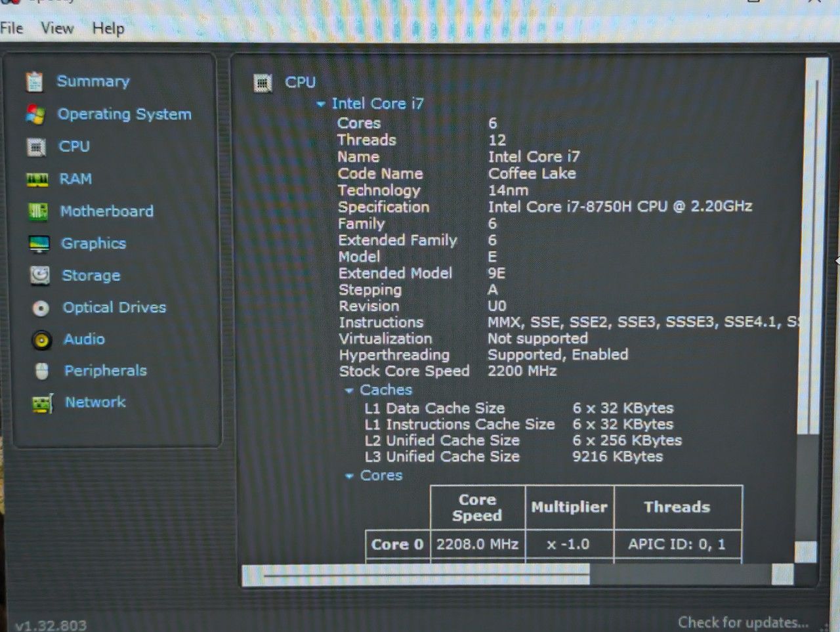Click the horizontal scrollbar thumb
Viewport: 840px width, 632px height.
pyautogui.click(x=416, y=575)
